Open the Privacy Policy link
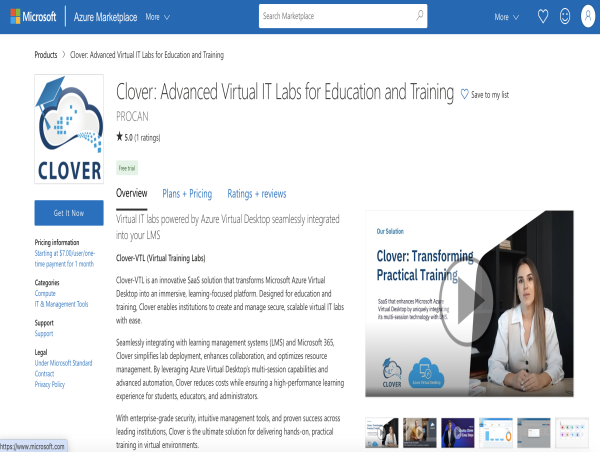Viewport: 600px width, 452px height. (x=50, y=384)
